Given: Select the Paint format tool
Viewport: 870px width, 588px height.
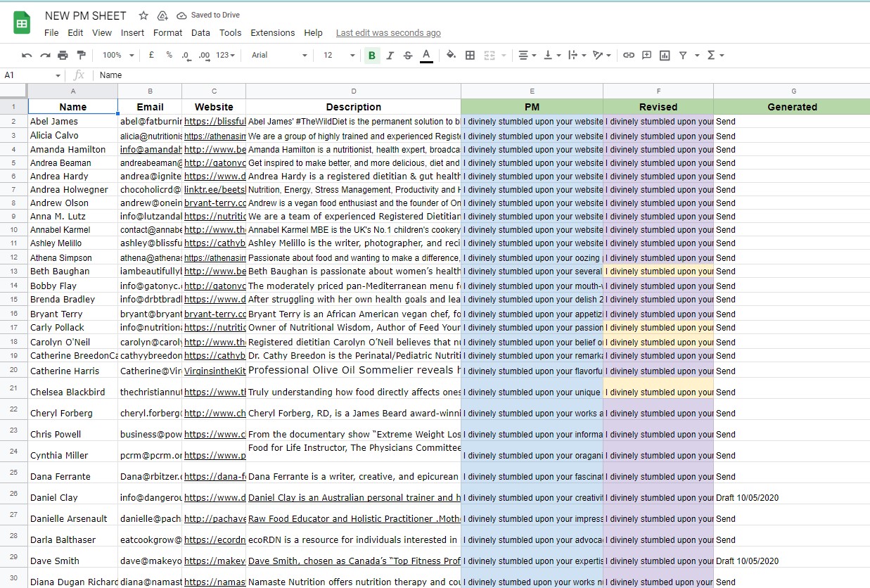Looking at the screenshot, I should tap(80, 55).
